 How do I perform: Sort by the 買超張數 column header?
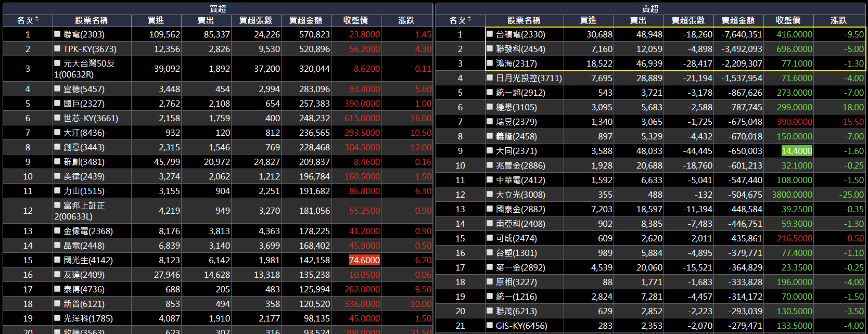click(x=256, y=20)
